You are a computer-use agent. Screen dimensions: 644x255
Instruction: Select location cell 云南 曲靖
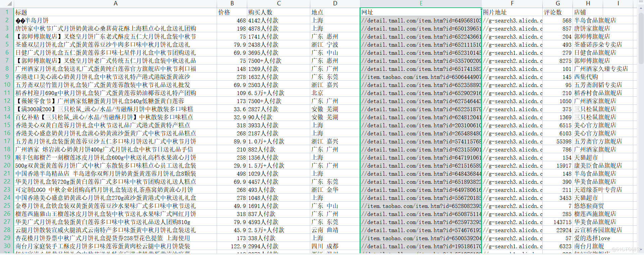tap(335, 230)
